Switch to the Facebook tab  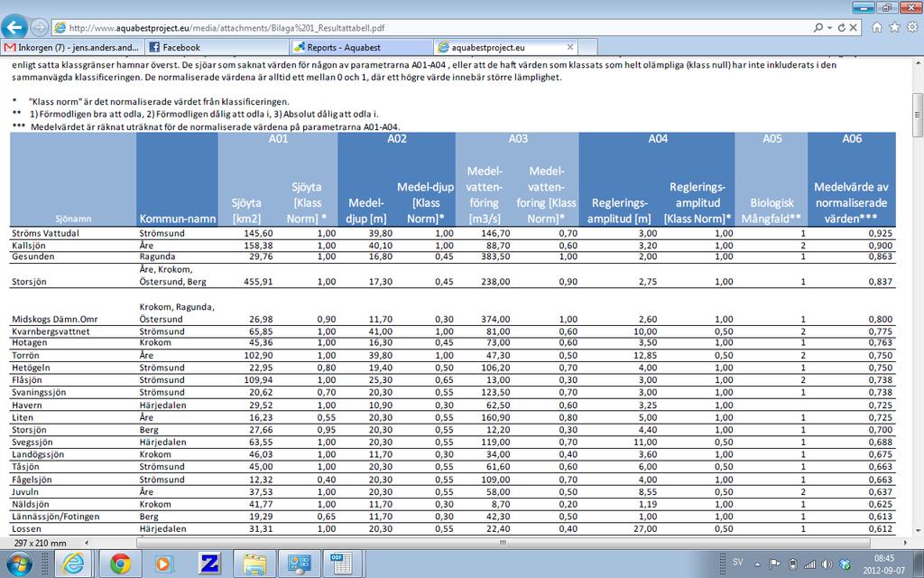point(217,47)
